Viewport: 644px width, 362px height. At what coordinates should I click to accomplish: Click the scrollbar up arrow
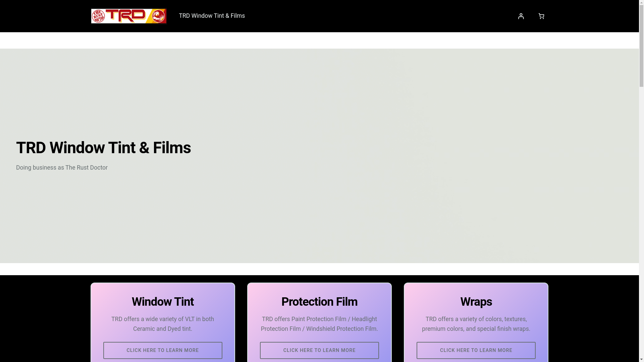pos(641,3)
